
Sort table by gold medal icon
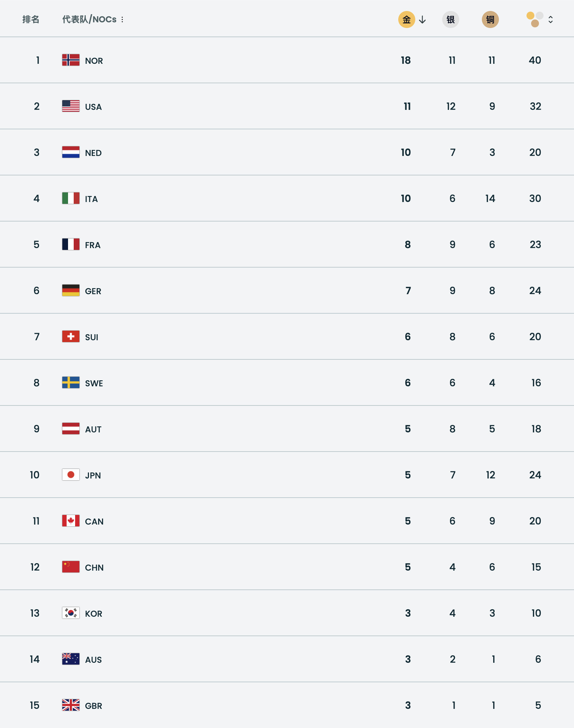406,19
